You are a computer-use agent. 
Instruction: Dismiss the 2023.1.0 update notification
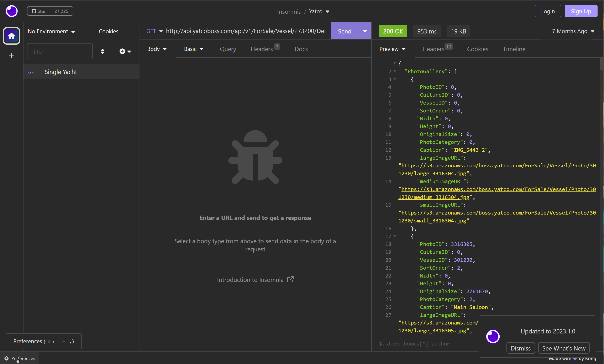coord(520,348)
